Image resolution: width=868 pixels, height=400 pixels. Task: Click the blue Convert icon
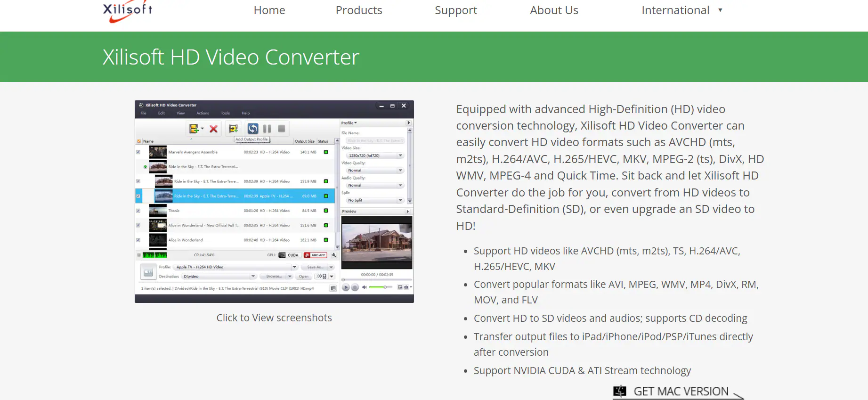tap(253, 129)
